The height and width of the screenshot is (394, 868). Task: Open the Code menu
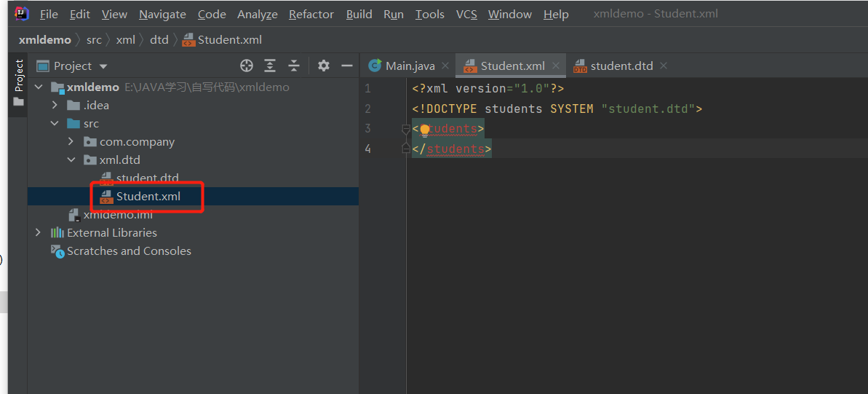212,15
